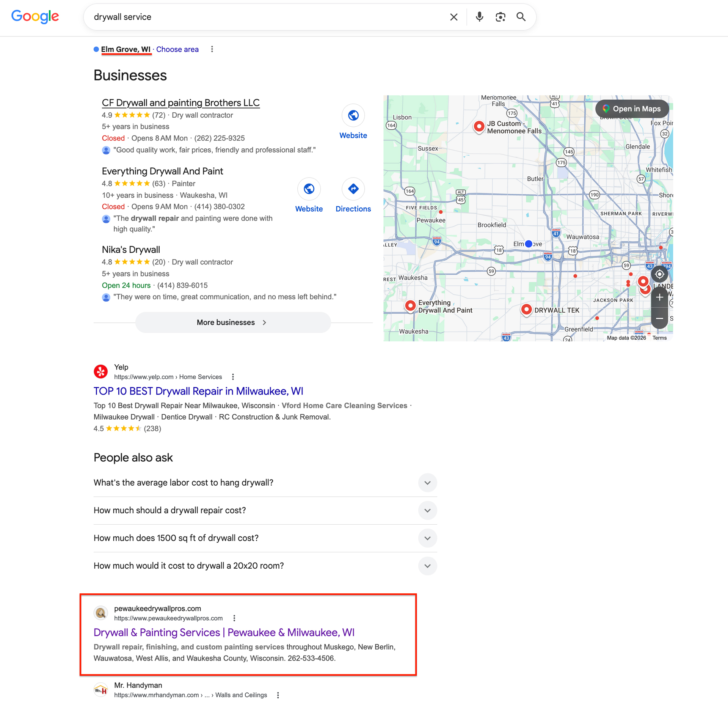Click the Yelp favicon icon
This screenshot has height=703, width=728.
coord(101,372)
